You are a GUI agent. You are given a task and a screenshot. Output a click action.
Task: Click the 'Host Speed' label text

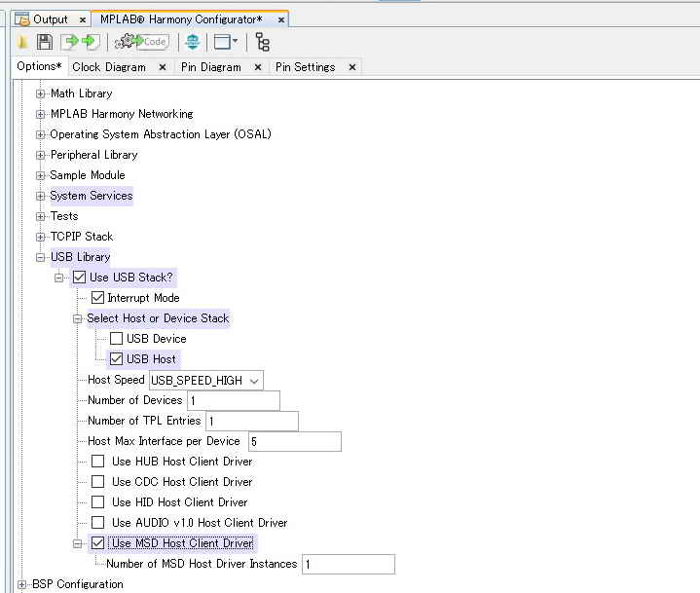point(116,380)
